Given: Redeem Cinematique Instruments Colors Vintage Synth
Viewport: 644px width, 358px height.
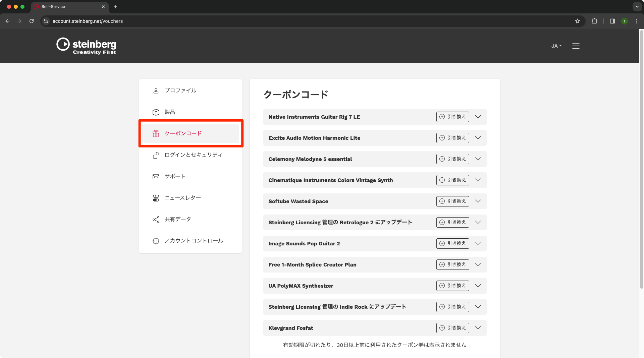Looking at the screenshot, I should 452,180.
